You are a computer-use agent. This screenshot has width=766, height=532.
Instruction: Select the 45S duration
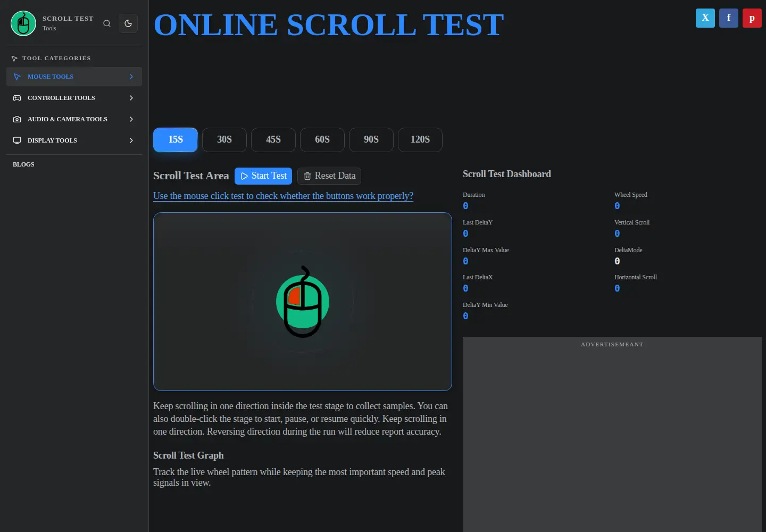[273, 140]
